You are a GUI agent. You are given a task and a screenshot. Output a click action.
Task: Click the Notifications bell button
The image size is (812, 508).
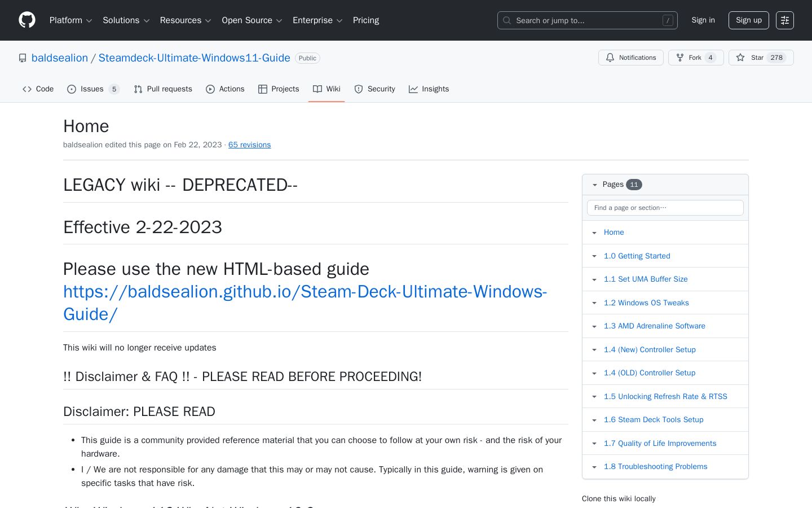pyautogui.click(x=631, y=58)
